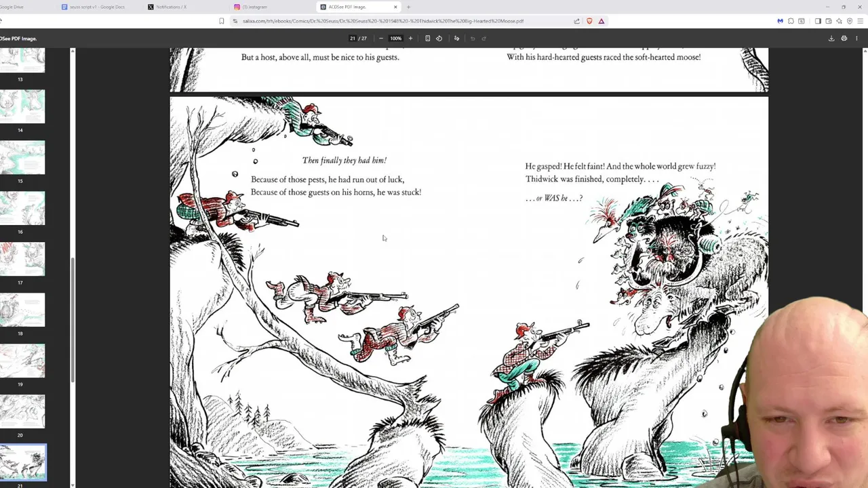
Task: Click the line "Thidwick was finished, completely. . . ."
Action: [592, 180]
